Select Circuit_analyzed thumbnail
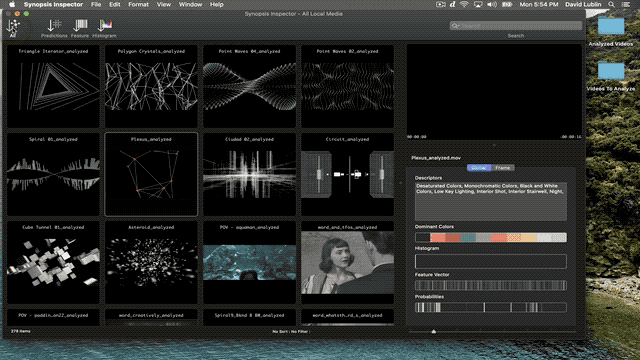 pos(347,174)
